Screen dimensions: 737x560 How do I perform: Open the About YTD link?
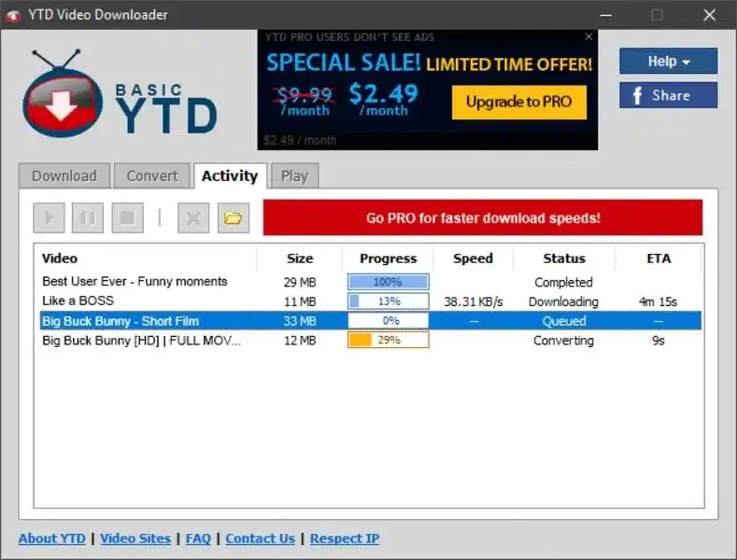[52, 539]
